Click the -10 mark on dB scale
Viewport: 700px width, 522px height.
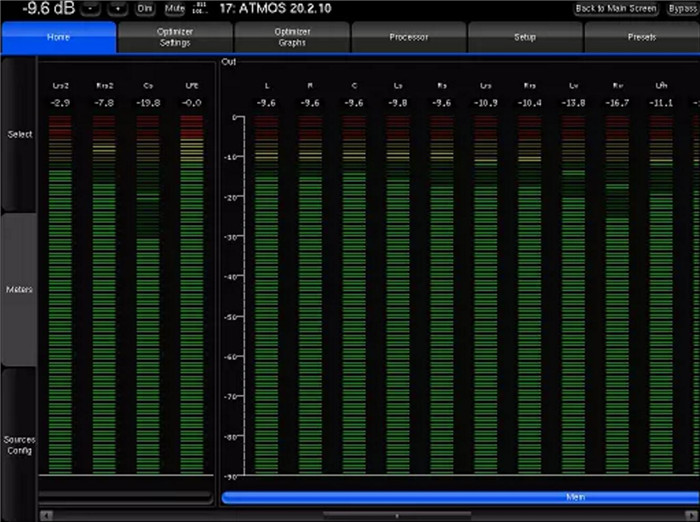(x=232, y=157)
